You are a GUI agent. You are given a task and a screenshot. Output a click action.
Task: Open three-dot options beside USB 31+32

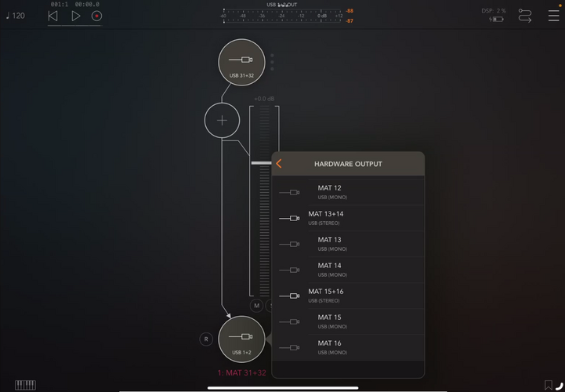272,62
